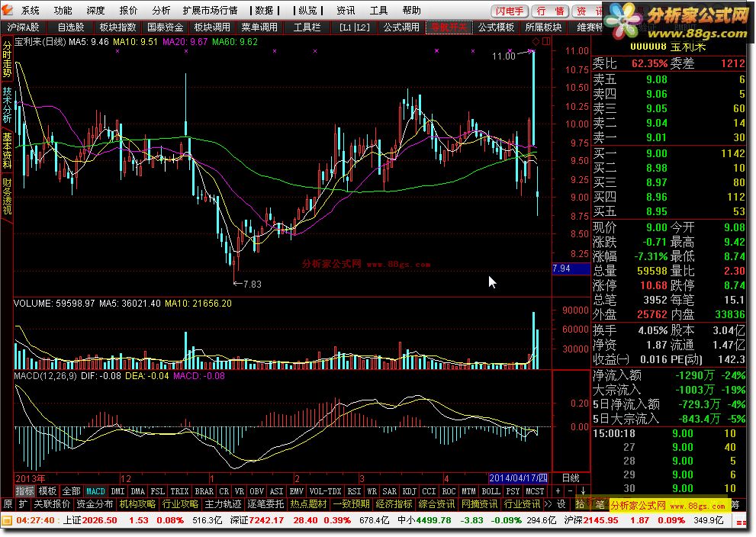This screenshot has height=537, width=756.
Task: Open the 主力轨迹 bottom tab
Action: click(x=223, y=504)
